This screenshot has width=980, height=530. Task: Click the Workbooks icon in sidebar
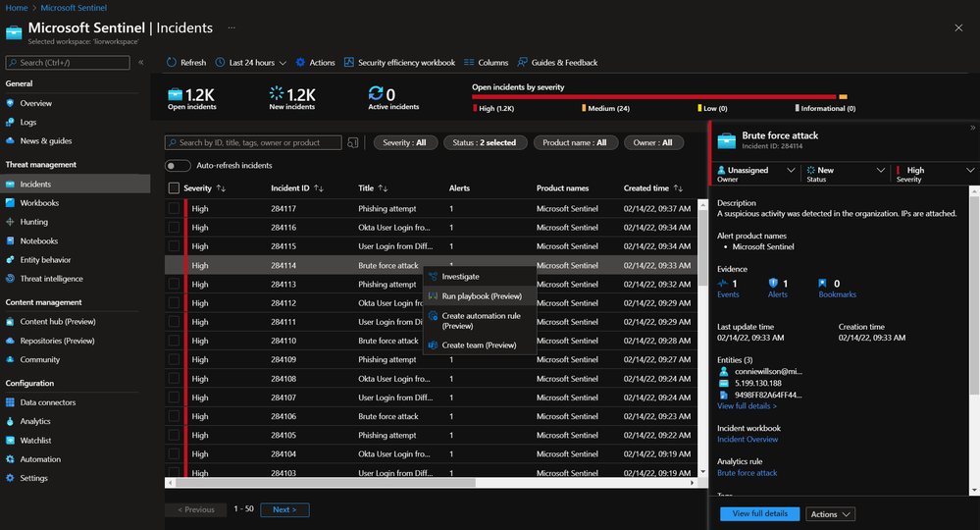pyautogui.click(x=10, y=202)
